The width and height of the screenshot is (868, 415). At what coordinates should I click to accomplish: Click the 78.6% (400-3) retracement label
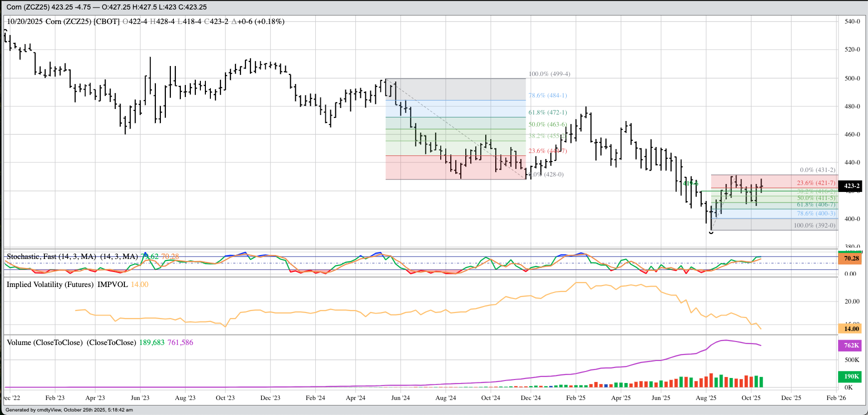[816, 213]
